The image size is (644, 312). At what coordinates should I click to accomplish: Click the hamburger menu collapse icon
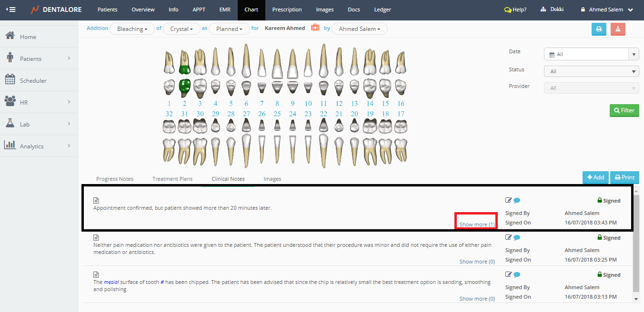(10, 10)
